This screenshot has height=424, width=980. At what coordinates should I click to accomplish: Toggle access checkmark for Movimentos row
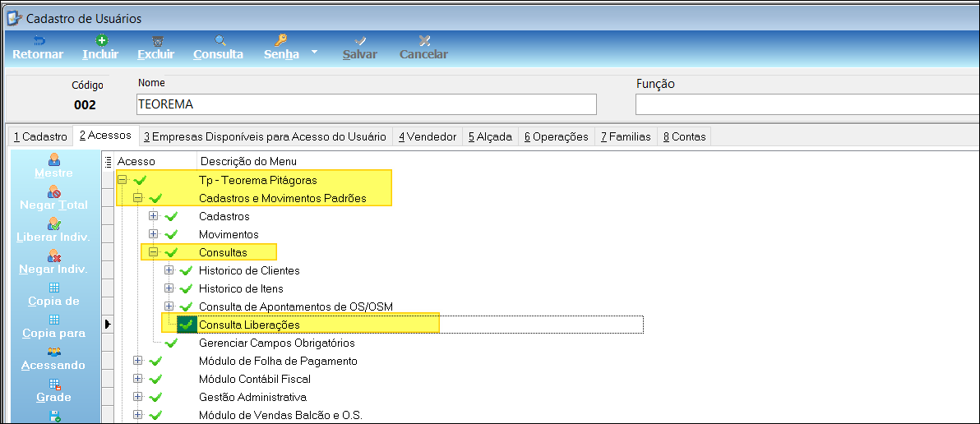pyautogui.click(x=171, y=235)
